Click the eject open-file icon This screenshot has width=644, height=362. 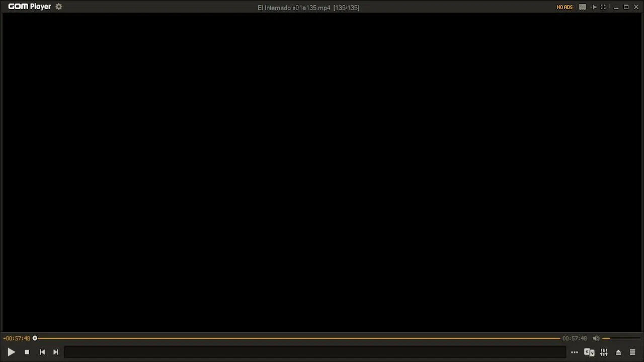pos(618,352)
